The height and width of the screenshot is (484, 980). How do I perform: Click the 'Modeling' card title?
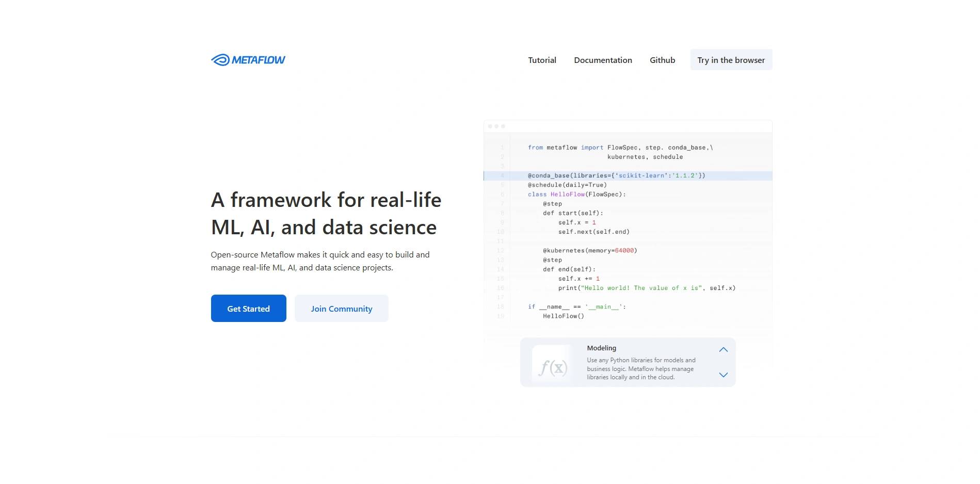(601, 348)
